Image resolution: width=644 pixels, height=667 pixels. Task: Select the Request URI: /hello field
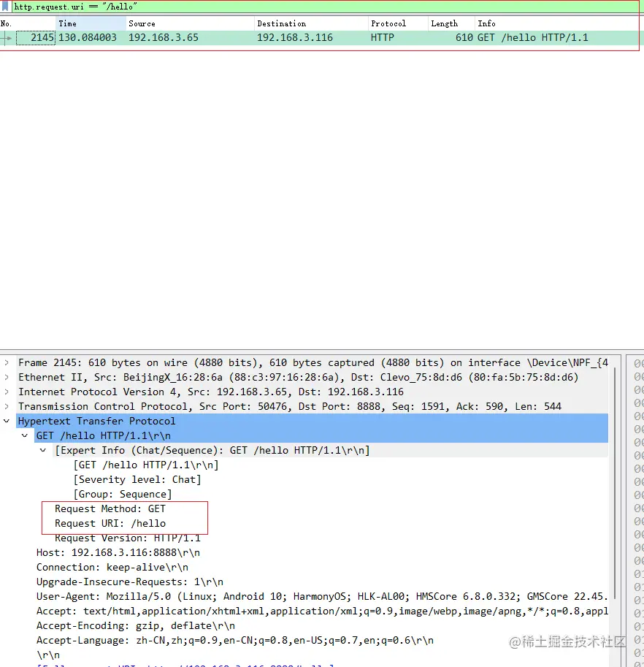point(110,523)
